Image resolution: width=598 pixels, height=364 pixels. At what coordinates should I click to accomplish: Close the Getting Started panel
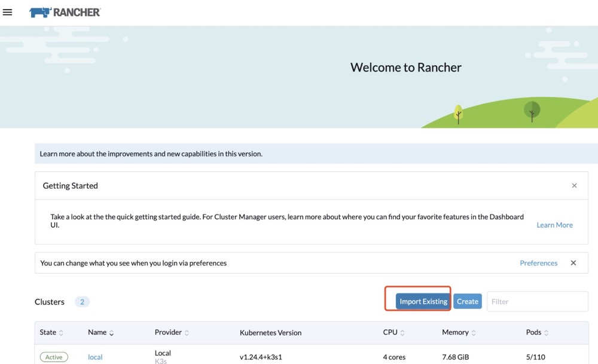(574, 186)
